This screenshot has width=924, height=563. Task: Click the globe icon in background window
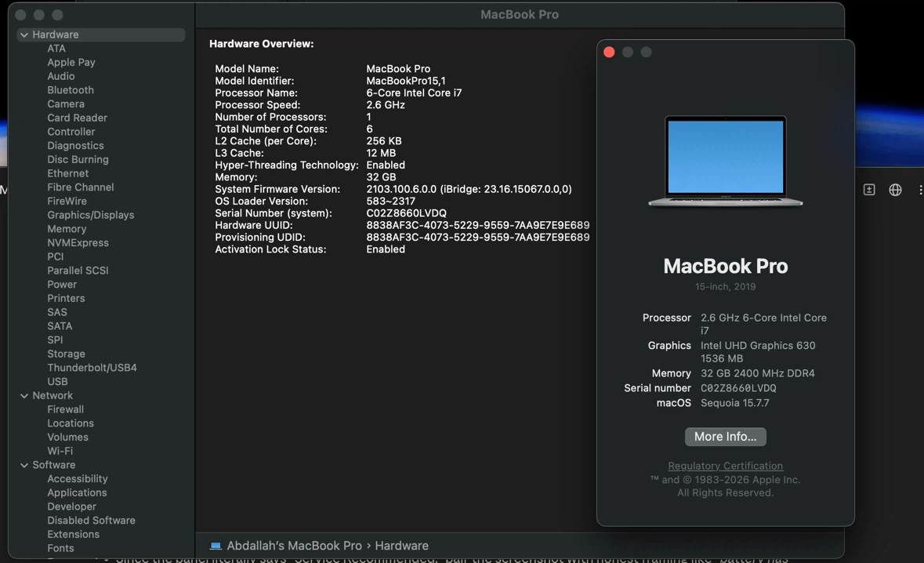coord(895,190)
